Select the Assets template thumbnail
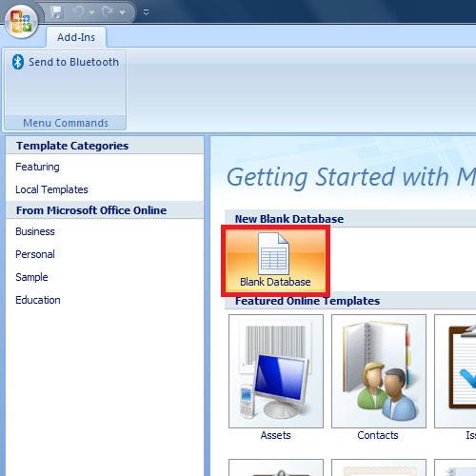Viewport: 476px width, 476px height. pos(276,371)
